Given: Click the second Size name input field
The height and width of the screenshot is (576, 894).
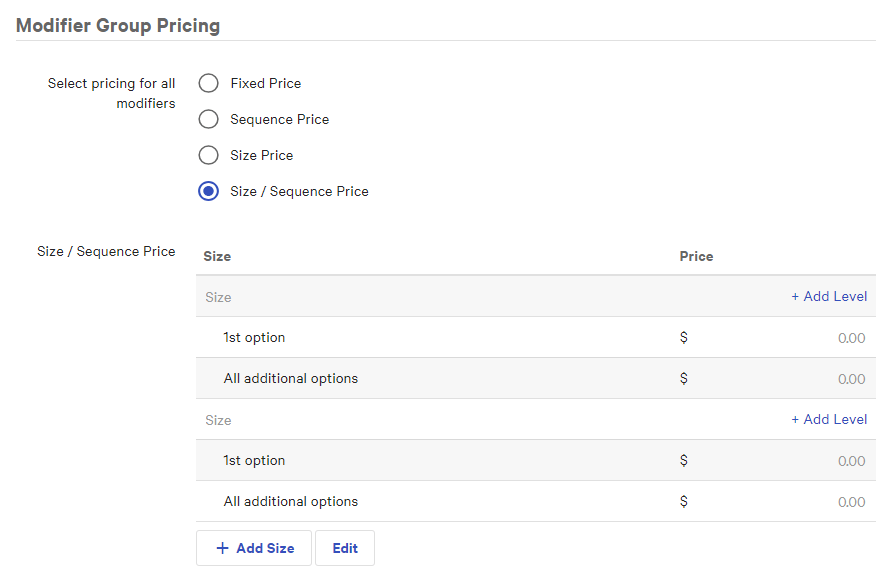Looking at the screenshot, I should (300, 419).
